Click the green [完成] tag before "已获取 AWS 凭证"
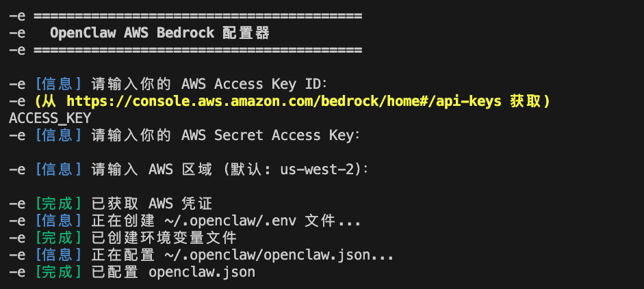The height and width of the screenshot is (289, 644). tap(58, 204)
